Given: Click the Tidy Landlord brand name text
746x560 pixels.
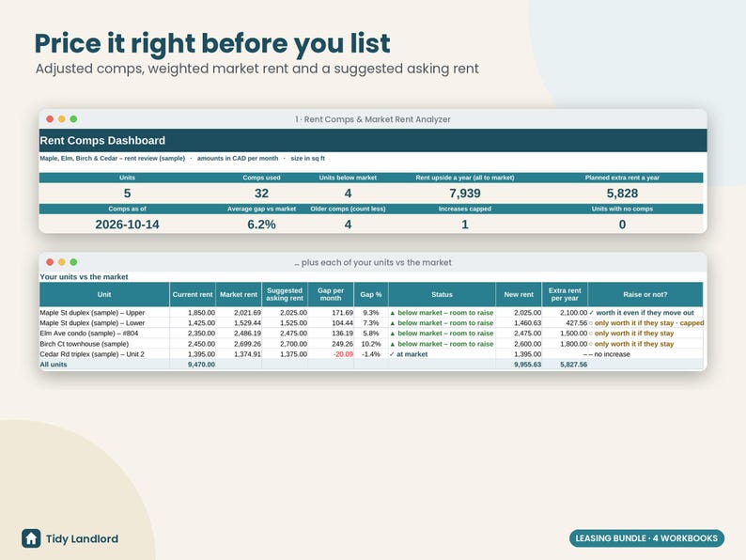Looking at the screenshot, I should pos(82,539).
